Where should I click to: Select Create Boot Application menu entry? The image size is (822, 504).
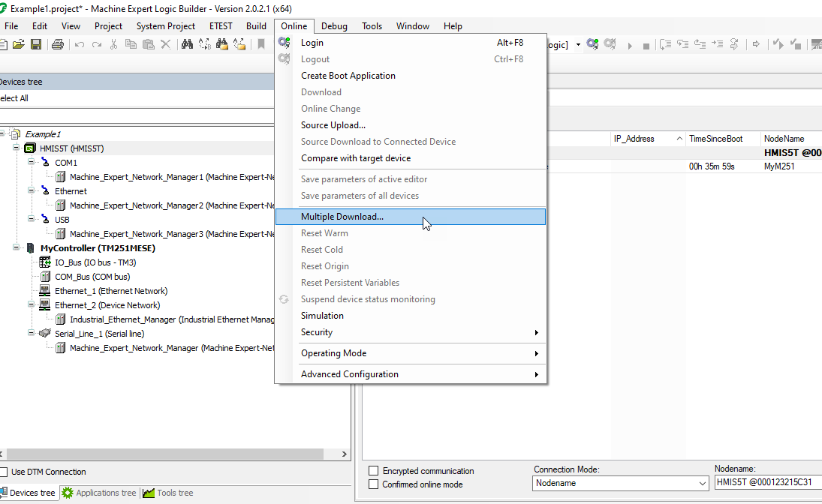(x=411, y=76)
